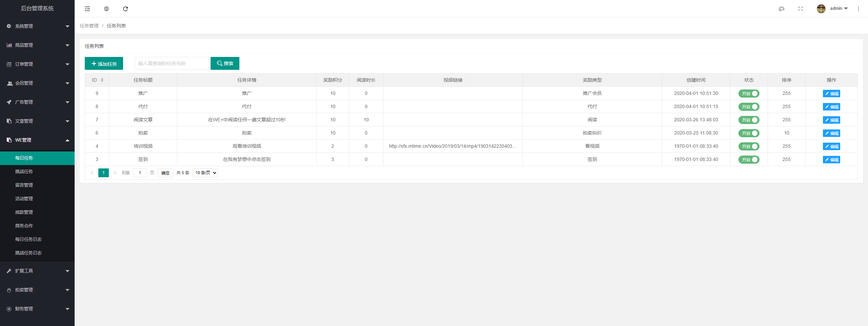Open the vertical three-dot more menu
Screen dimensions: 868x326
click(859, 9)
